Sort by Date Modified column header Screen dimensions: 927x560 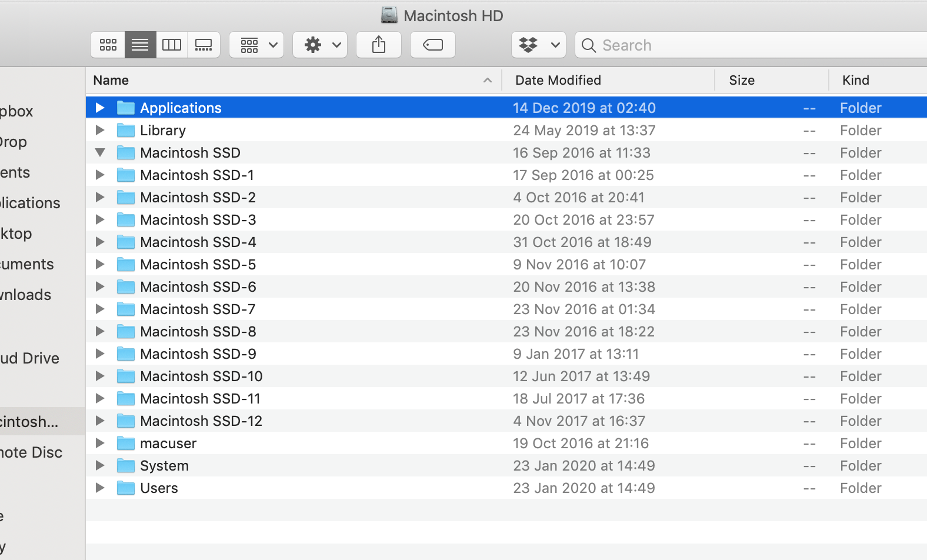608,80
